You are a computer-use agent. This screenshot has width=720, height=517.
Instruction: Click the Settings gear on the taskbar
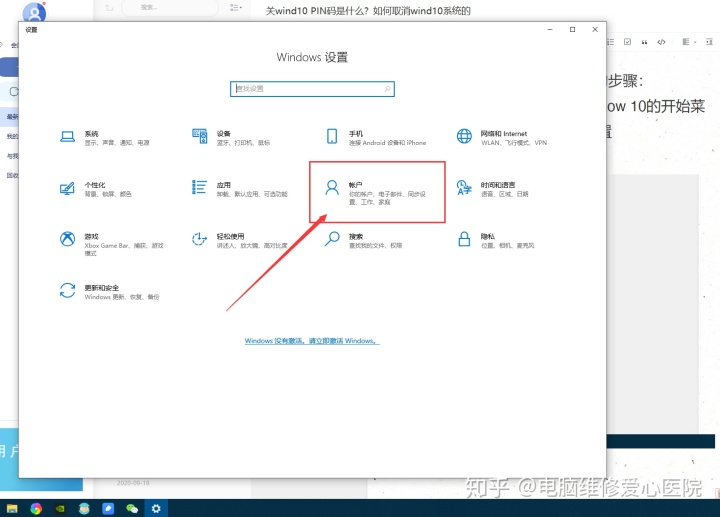[156, 508]
